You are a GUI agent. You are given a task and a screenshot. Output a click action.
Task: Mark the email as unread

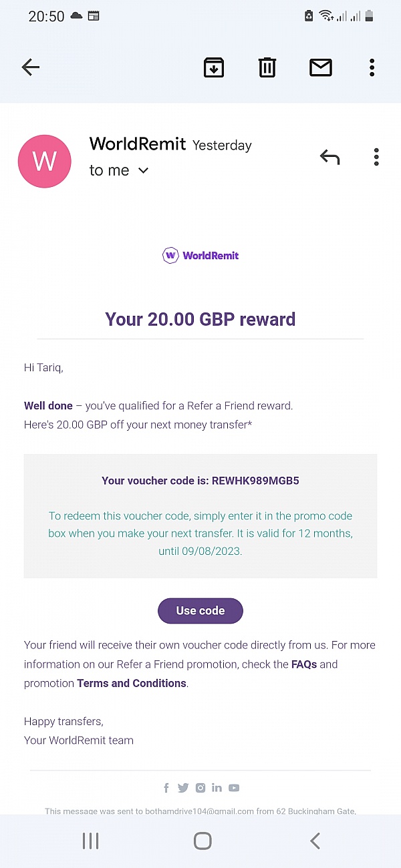(320, 67)
